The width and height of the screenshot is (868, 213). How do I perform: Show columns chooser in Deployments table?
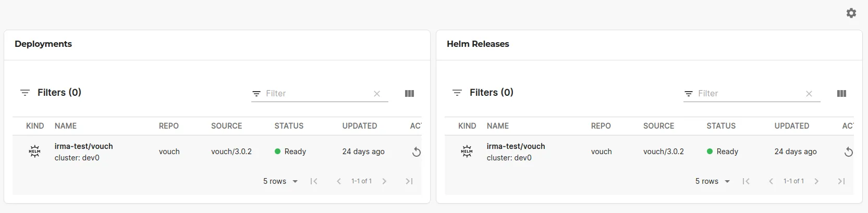tap(410, 94)
